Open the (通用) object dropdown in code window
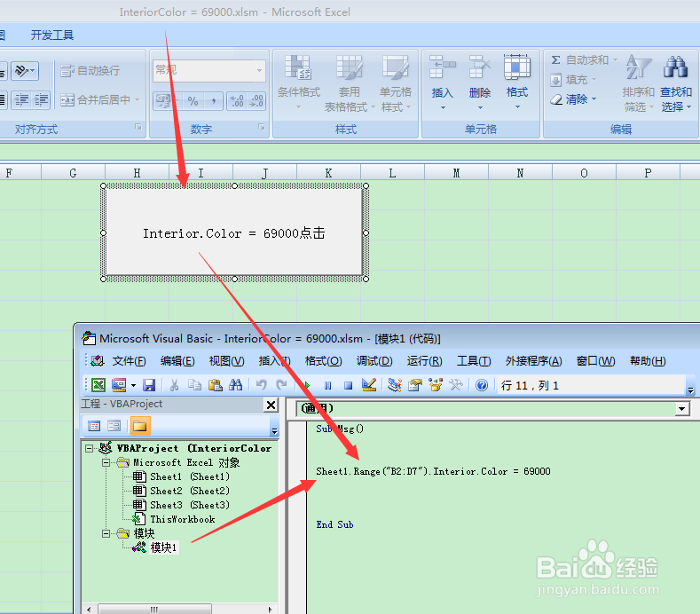 click(681, 408)
